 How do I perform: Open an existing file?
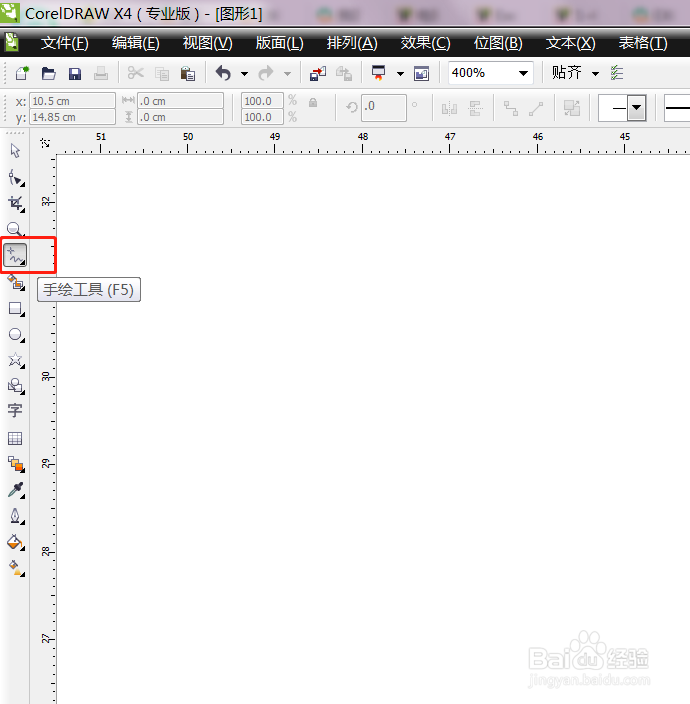(48, 73)
